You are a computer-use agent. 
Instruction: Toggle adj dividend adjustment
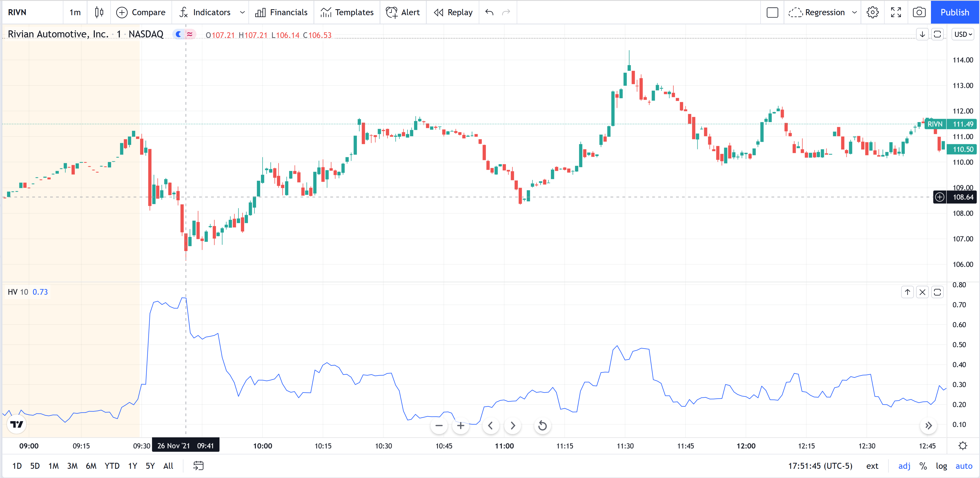pos(904,466)
